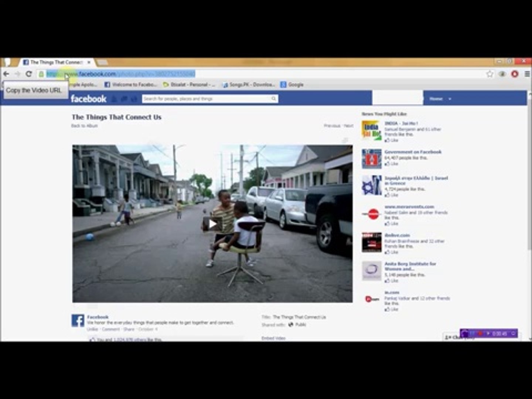Click the browser Back arrow

(6, 74)
